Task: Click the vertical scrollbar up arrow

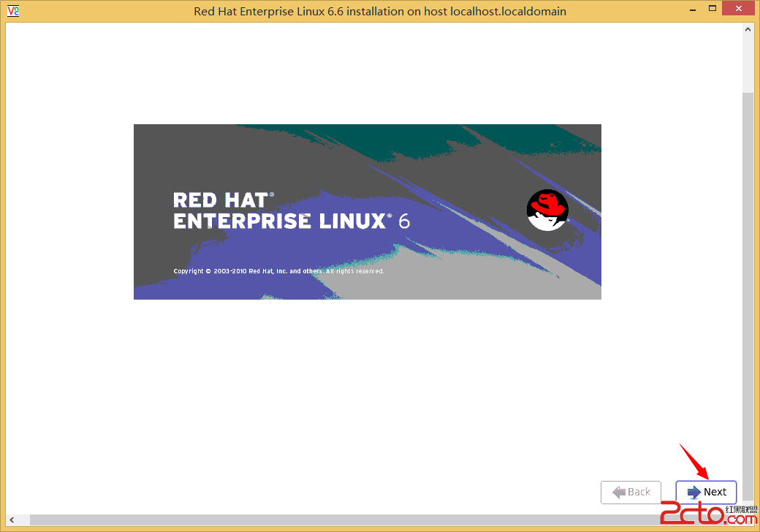Action: 748,29
